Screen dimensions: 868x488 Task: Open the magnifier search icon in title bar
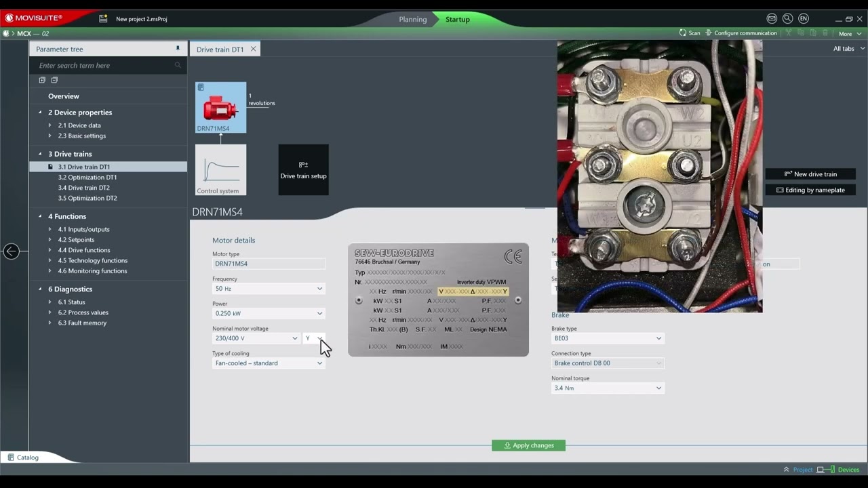point(787,19)
